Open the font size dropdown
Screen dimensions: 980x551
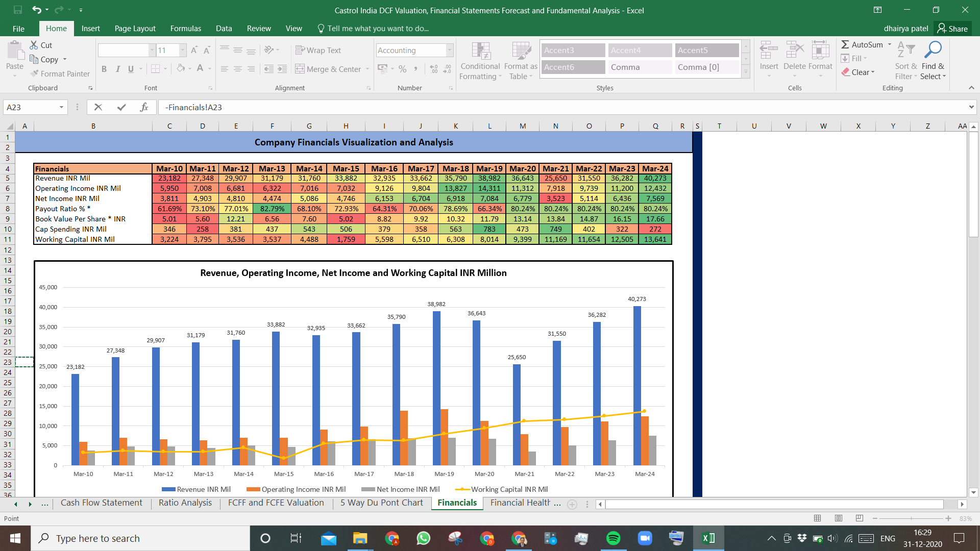click(x=183, y=50)
